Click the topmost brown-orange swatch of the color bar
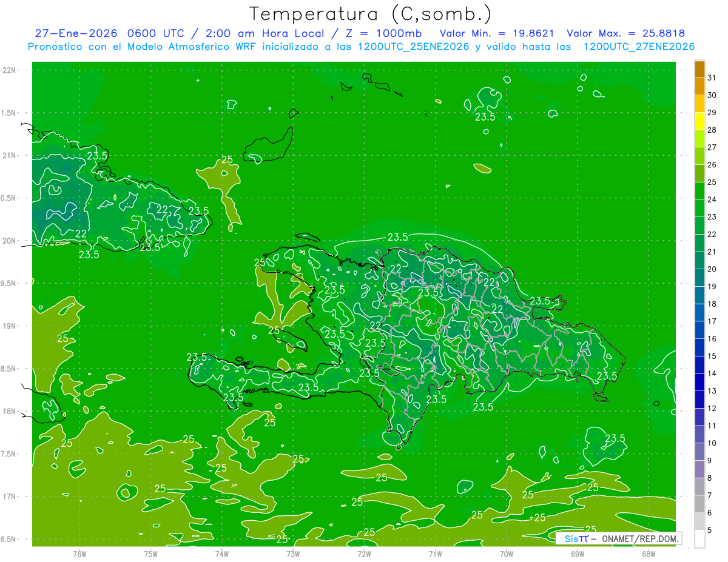 tap(699, 69)
